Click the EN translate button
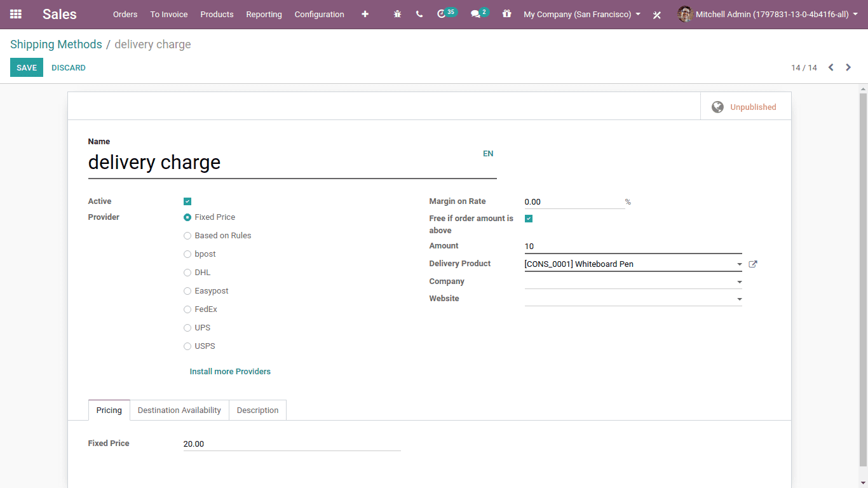The height and width of the screenshot is (488, 868). coord(488,154)
